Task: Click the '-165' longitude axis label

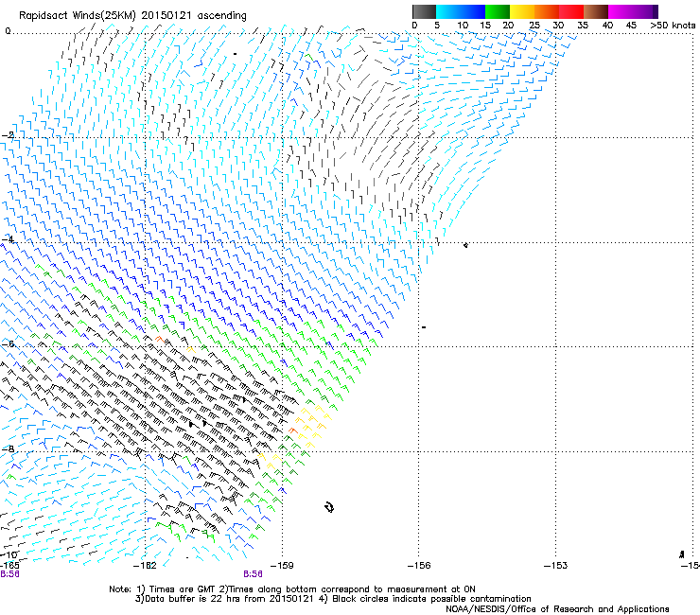Action: tap(9, 566)
